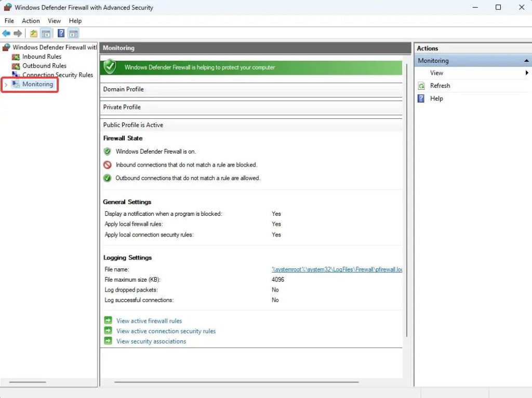This screenshot has width=532, height=398.
Task: Click red blocked icon beside Inbound connections
Action: [x=107, y=165]
